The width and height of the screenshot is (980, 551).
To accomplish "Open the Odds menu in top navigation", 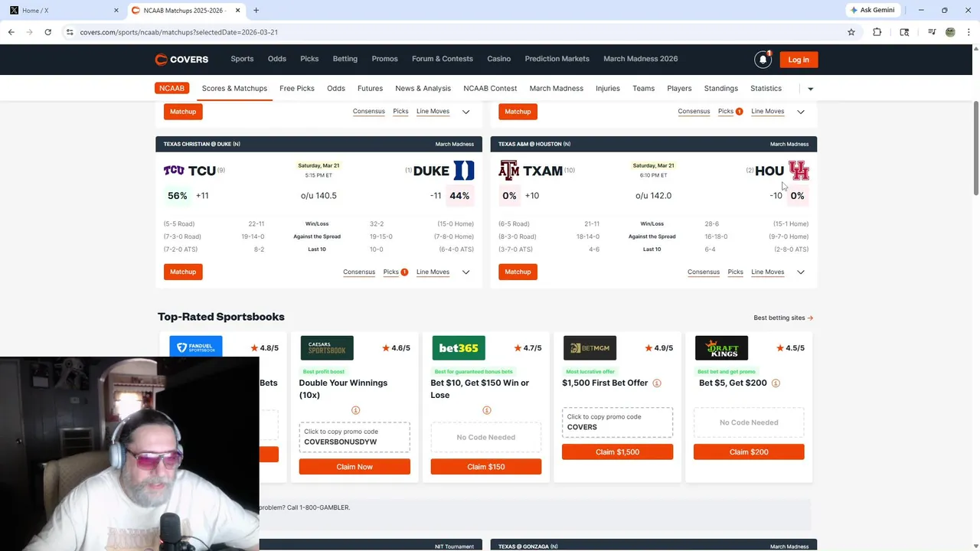I will pos(276,59).
